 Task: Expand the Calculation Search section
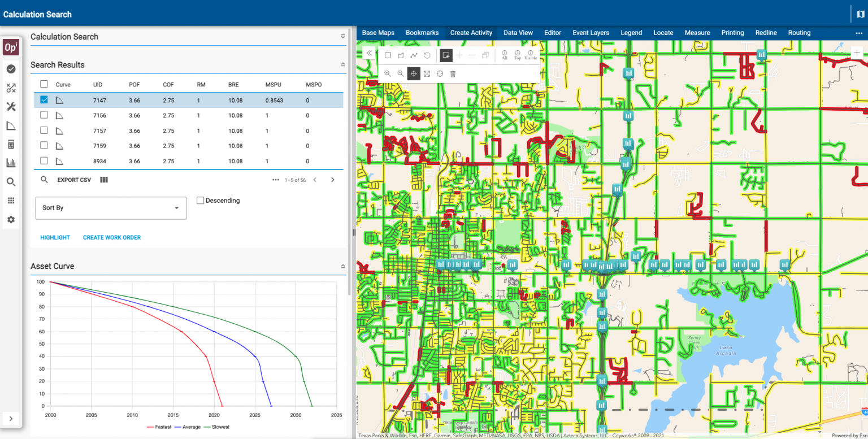click(342, 37)
